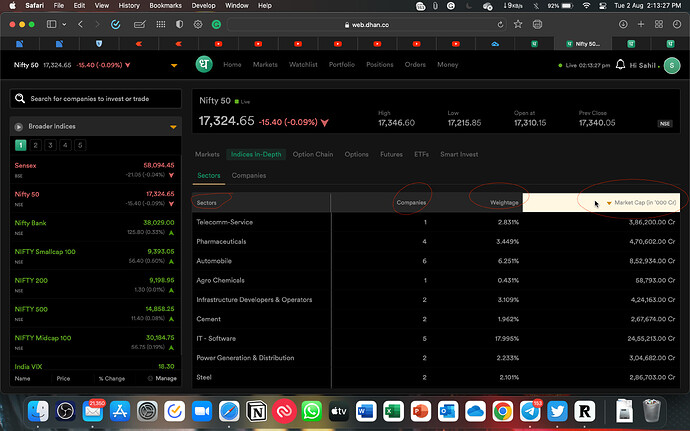Switch to watchlist page 3

[51, 145]
